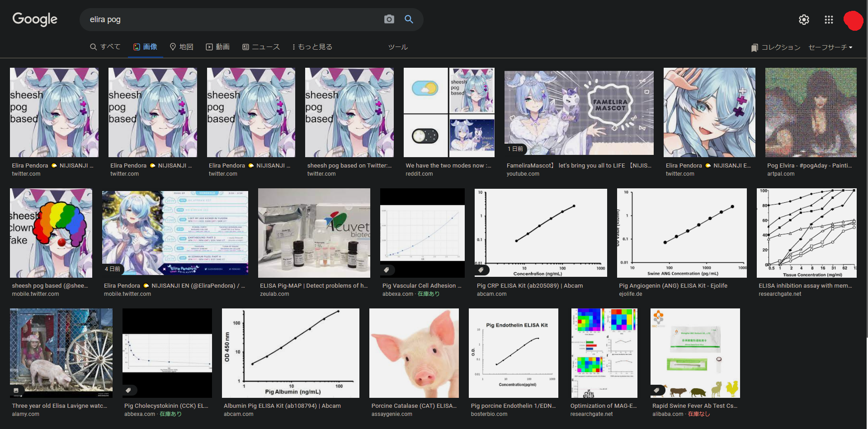Open the sheesh clown fake thumbnail

(x=51, y=233)
